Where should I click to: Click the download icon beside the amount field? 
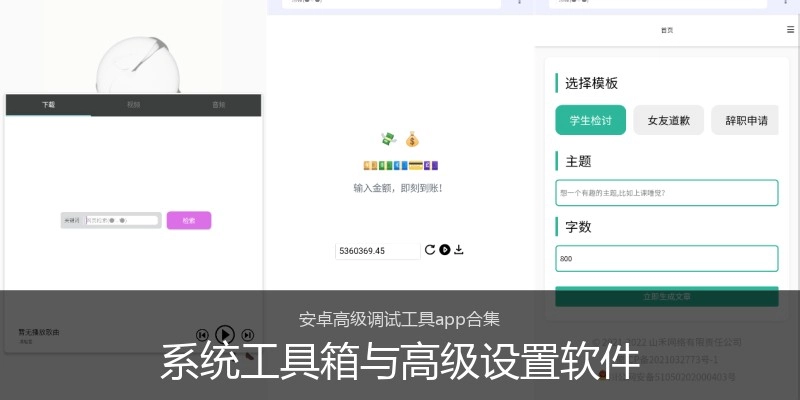click(459, 249)
